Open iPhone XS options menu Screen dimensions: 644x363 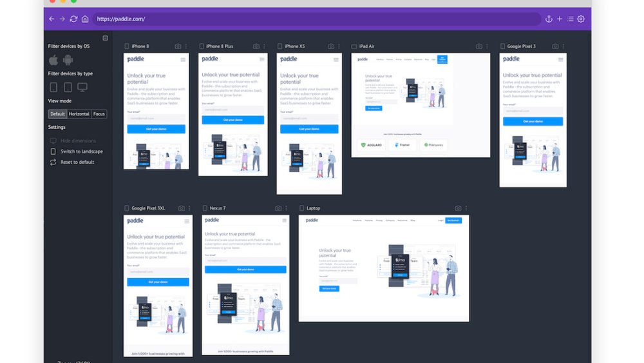tap(339, 46)
